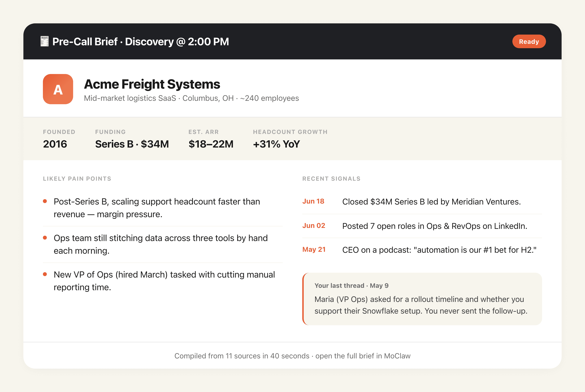Viewport: 585px width, 392px height.
Task: Click the 'open the full brief in MoClaw' link
Action: [x=363, y=356]
